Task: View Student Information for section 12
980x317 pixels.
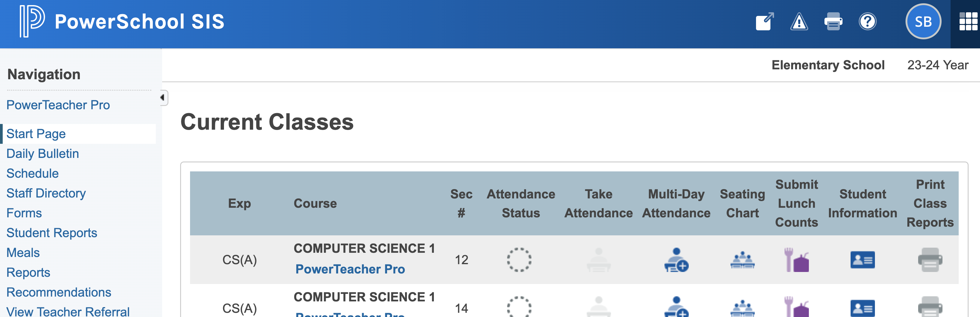Action: click(862, 260)
